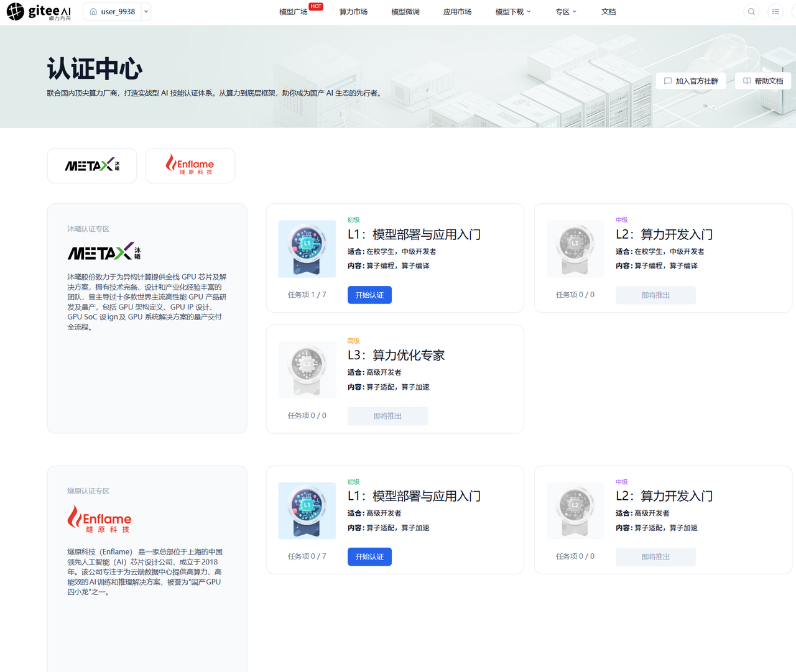
Task: Select the Enflame 燧原科技 vendor tab
Action: (x=190, y=165)
